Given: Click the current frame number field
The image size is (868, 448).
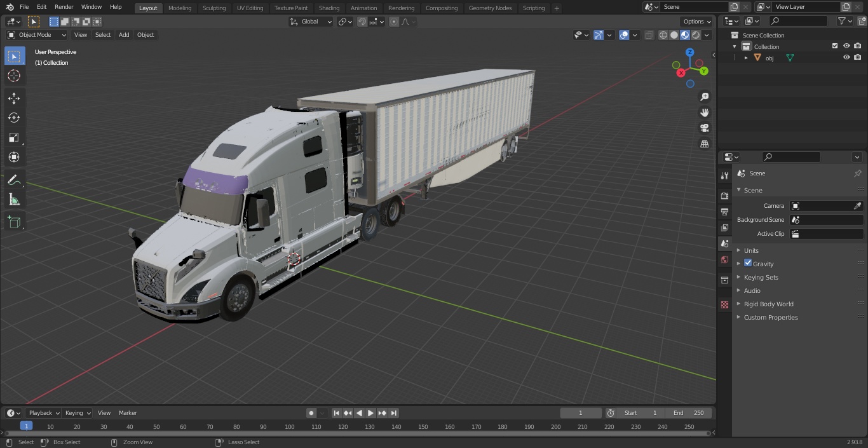Looking at the screenshot, I should [x=581, y=413].
